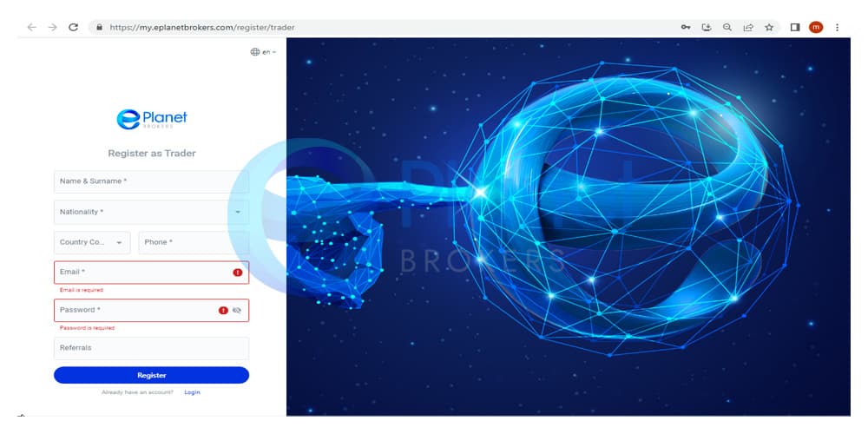Follow the Login link
Image resolution: width=868 pixels, height=434 pixels.
click(192, 392)
